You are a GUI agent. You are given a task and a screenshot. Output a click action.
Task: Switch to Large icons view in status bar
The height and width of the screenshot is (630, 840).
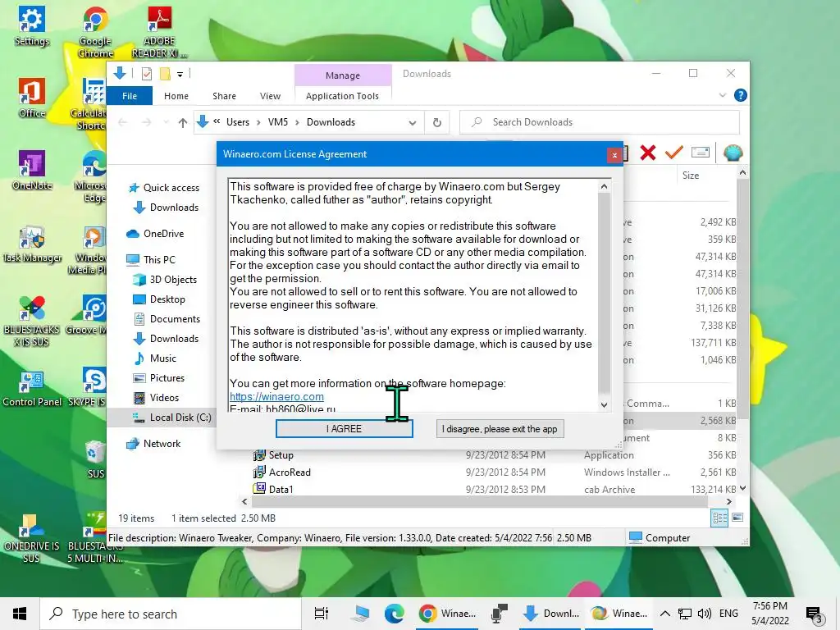[737, 518]
